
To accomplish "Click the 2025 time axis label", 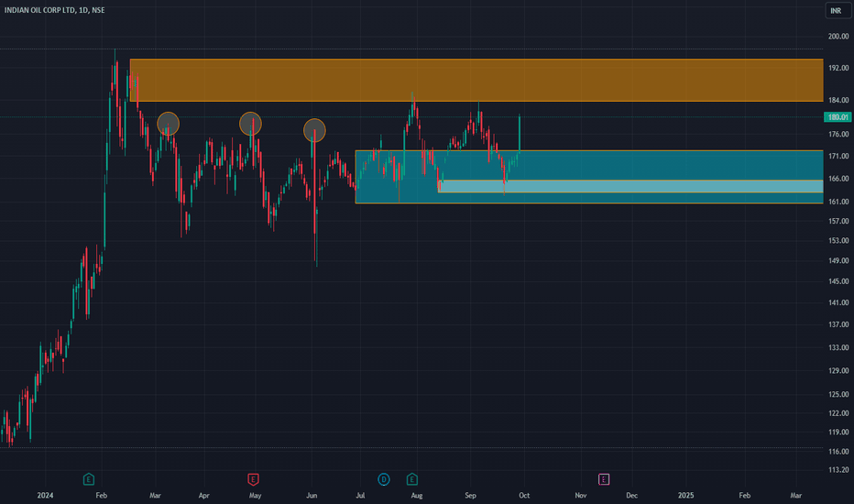I will (685, 495).
